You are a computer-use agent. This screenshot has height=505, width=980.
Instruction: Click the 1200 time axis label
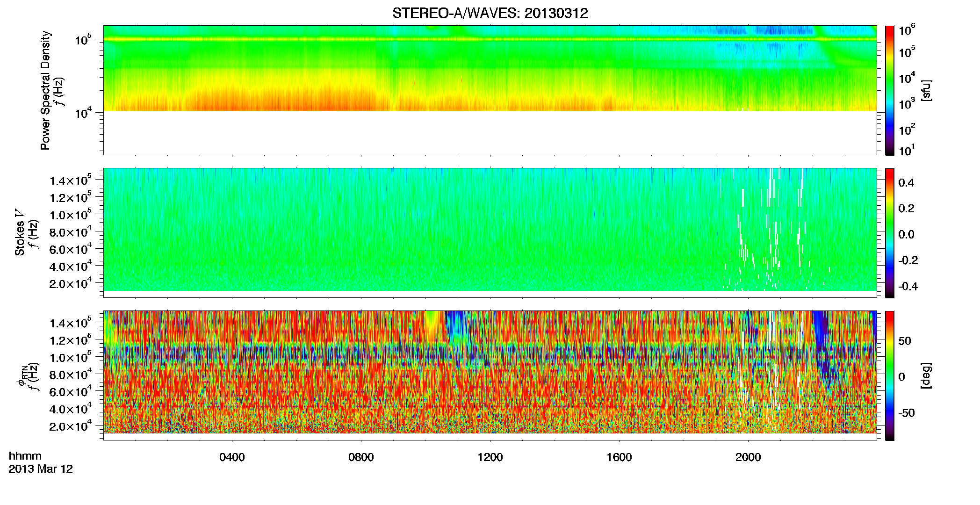pos(490,457)
